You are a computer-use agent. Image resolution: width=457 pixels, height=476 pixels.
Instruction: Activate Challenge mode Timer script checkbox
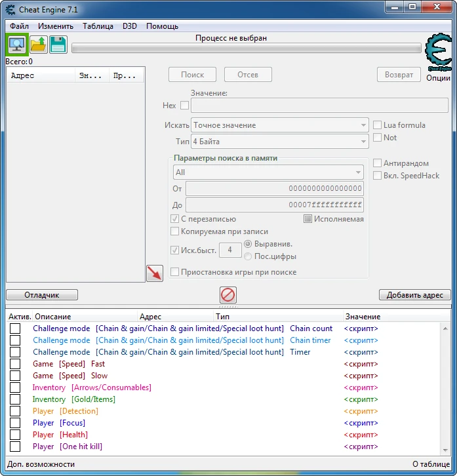[15, 352]
